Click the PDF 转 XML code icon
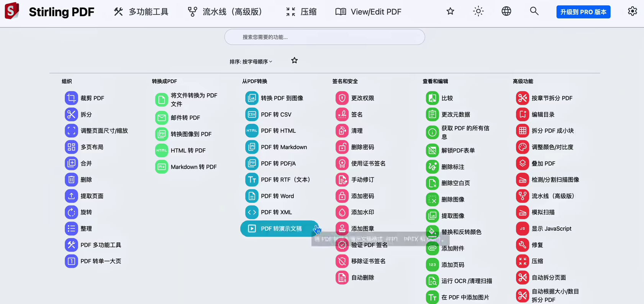 pyautogui.click(x=252, y=212)
